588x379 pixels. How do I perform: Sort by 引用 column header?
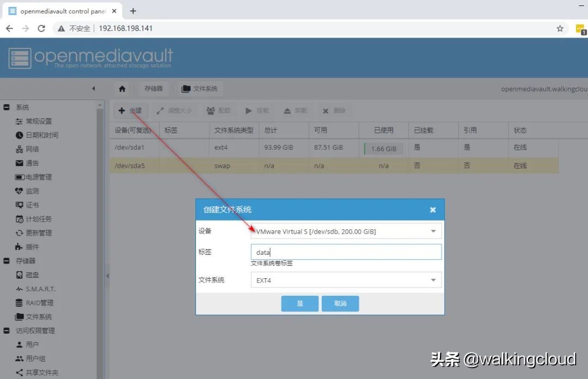[483, 130]
